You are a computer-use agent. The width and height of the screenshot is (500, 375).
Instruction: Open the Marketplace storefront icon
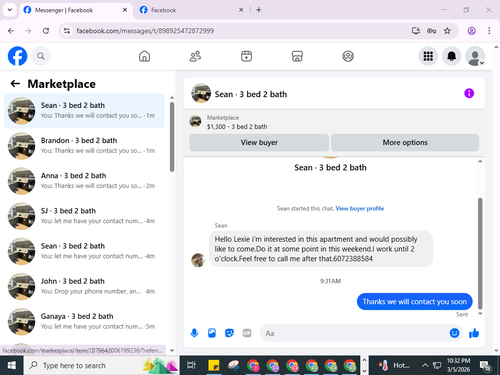coord(297,56)
